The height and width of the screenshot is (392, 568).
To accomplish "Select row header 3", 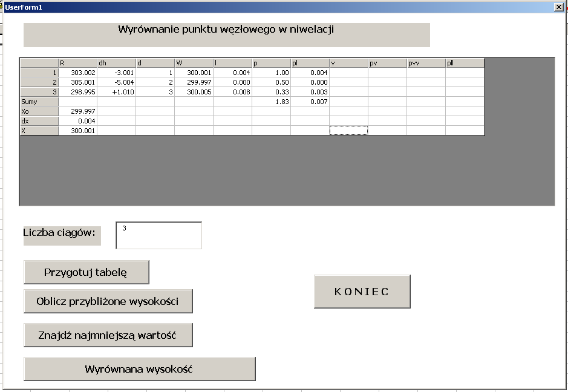I will coord(39,92).
